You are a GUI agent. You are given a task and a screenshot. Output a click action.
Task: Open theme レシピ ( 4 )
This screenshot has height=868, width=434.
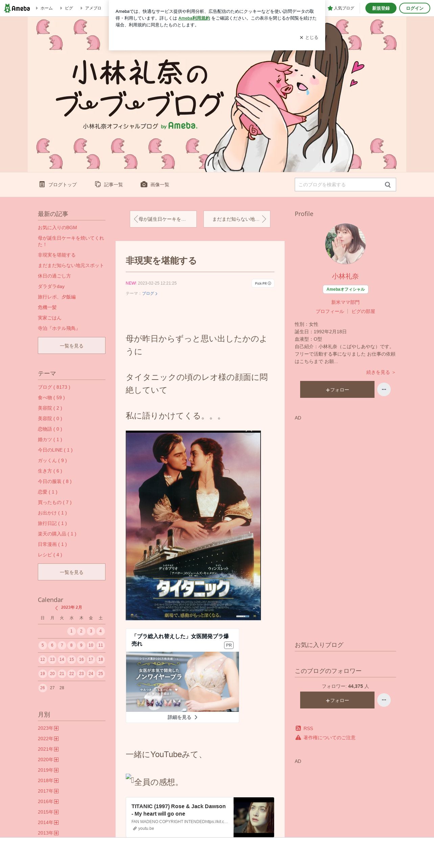pos(50,555)
